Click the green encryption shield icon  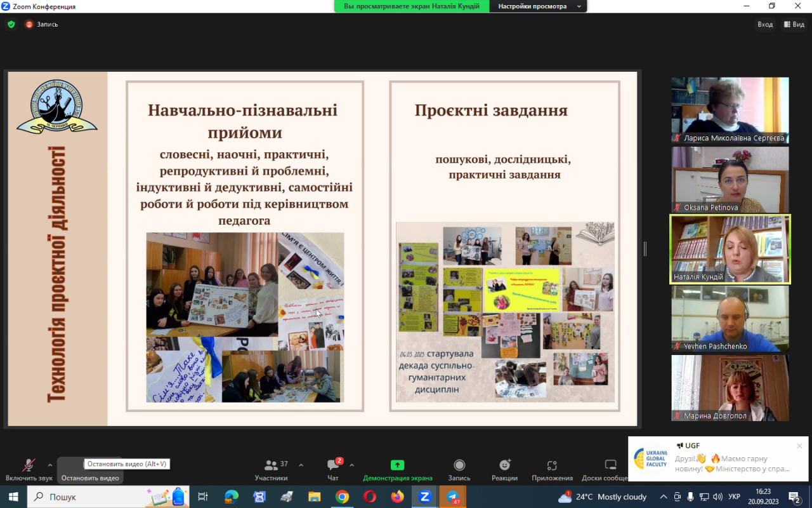click(11, 24)
